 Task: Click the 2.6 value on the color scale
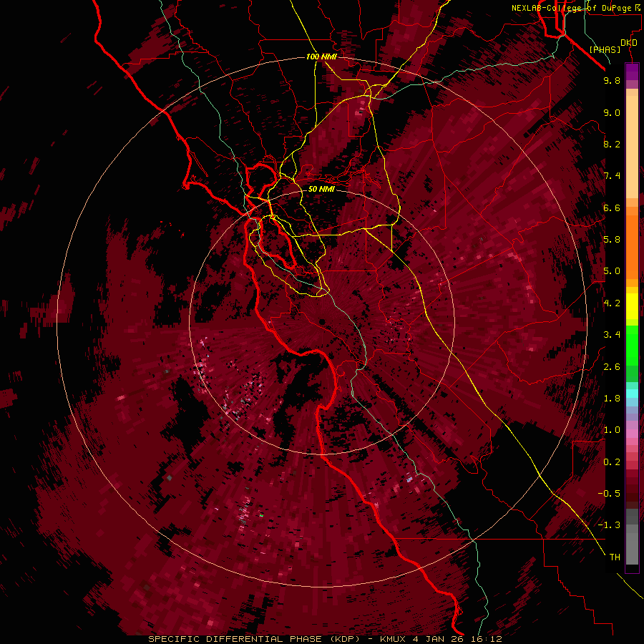tap(612, 367)
